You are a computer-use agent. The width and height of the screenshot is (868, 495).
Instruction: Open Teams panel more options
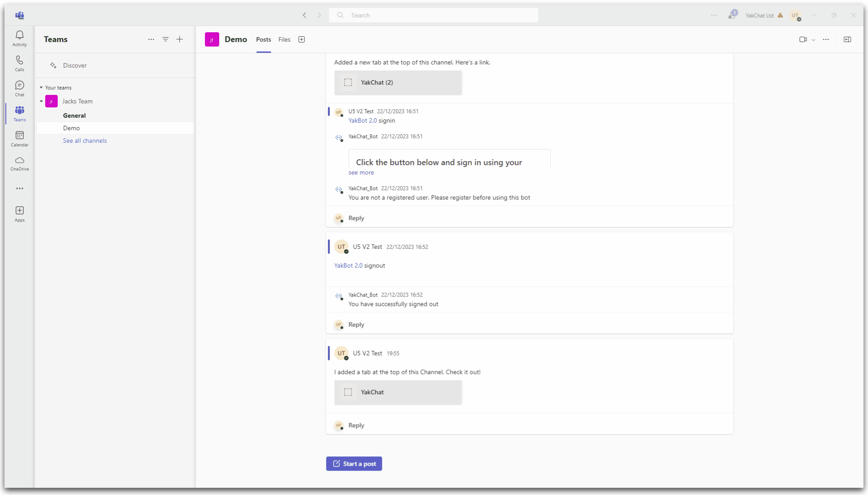click(151, 39)
